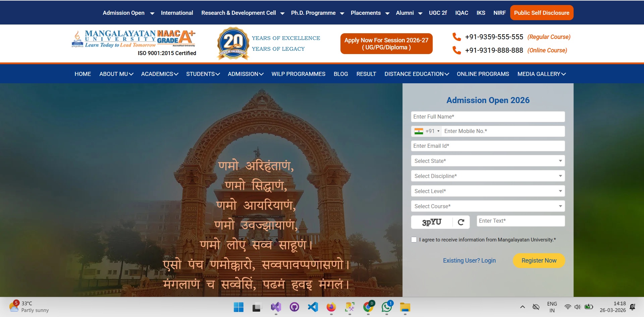Open the Select Discipline dropdown
This screenshot has height=317, width=644.
tap(488, 176)
